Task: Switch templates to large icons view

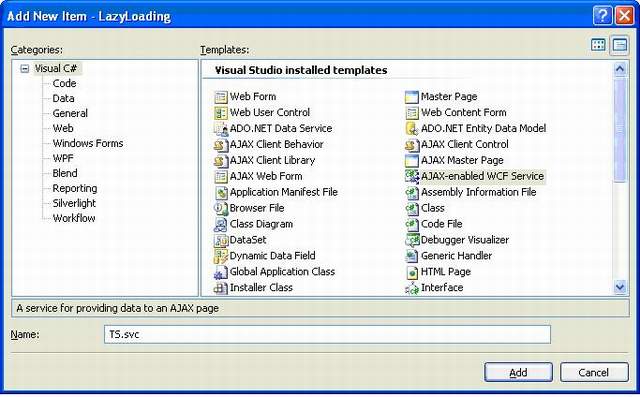Action: point(598,45)
